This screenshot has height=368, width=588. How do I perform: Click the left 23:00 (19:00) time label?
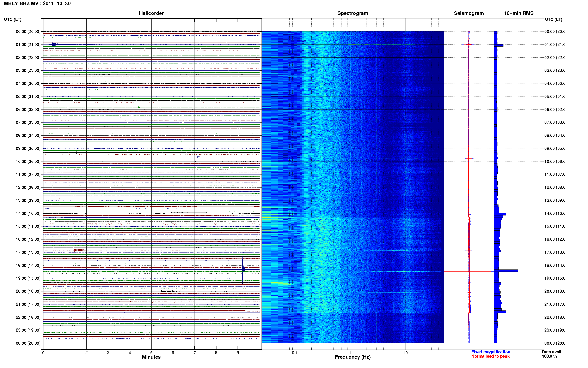click(28, 330)
